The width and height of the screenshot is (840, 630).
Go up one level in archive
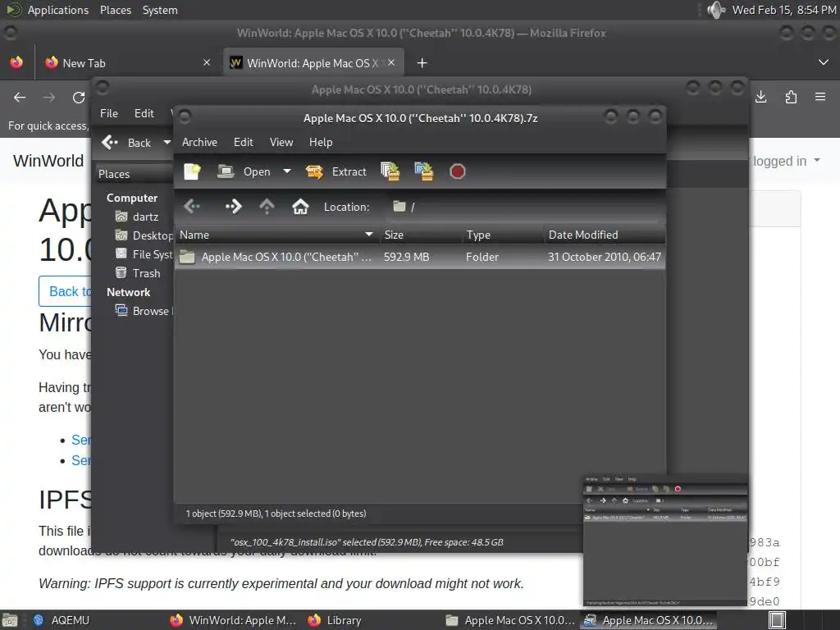(x=267, y=207)
